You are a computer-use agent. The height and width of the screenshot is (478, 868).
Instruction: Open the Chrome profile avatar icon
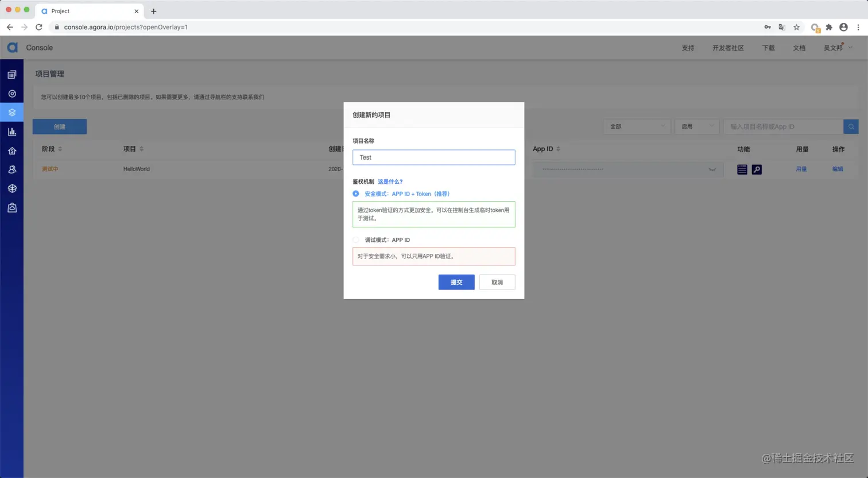[843, 27]
